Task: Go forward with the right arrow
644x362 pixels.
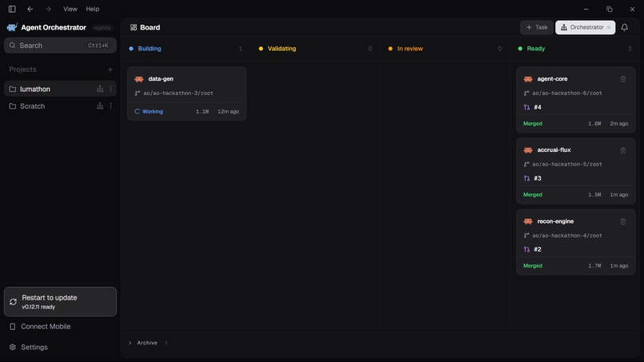Action: tap(48, 9)
